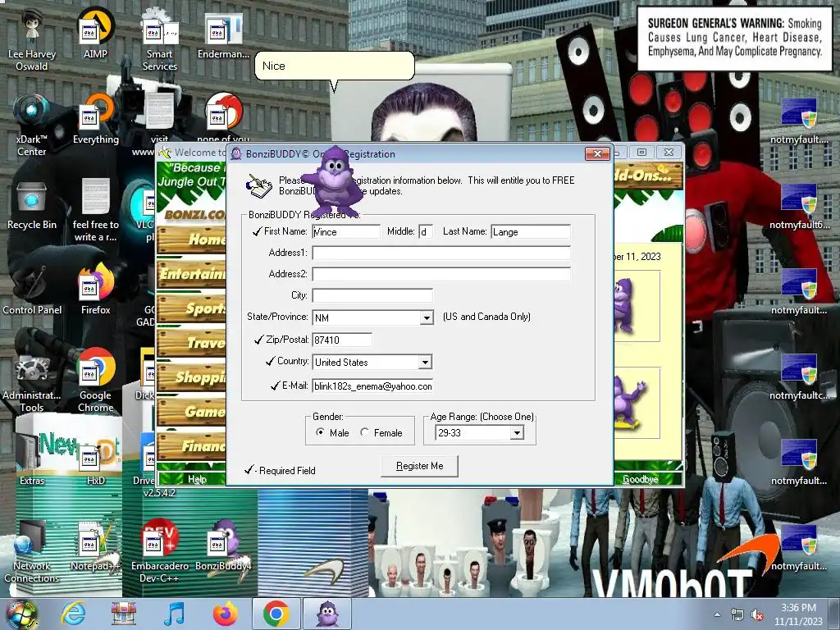Click the Address2 field
840x630 pixels.
441,274
